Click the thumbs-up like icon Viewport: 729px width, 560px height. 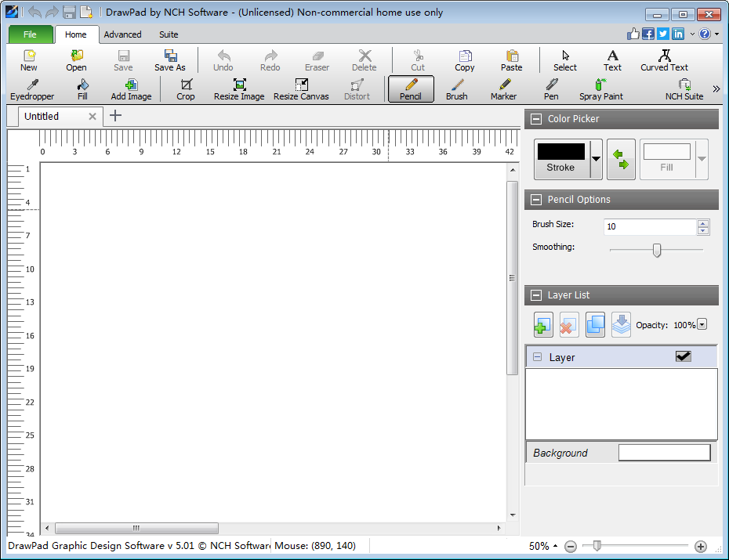coord(633,34)
